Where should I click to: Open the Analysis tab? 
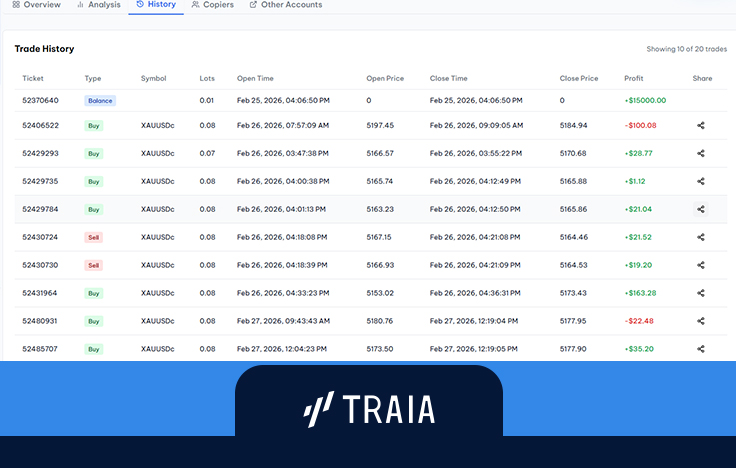[x=98, y=5]
